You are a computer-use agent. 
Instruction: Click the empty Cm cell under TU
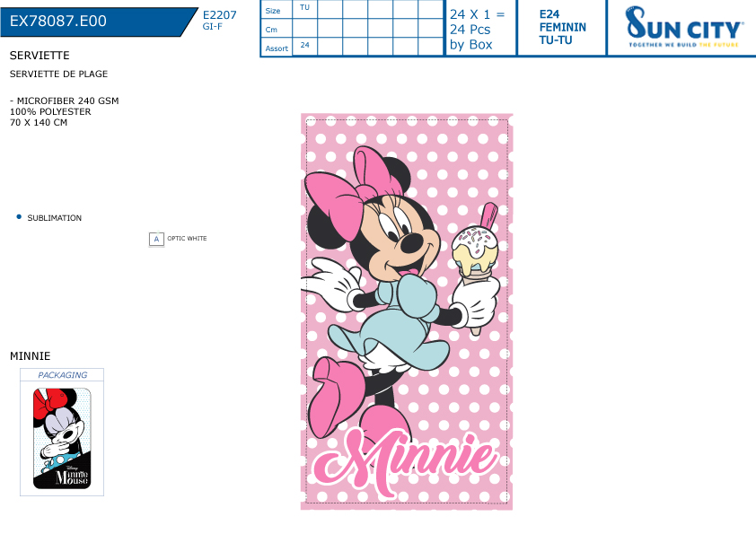click(x=304, y=28)
